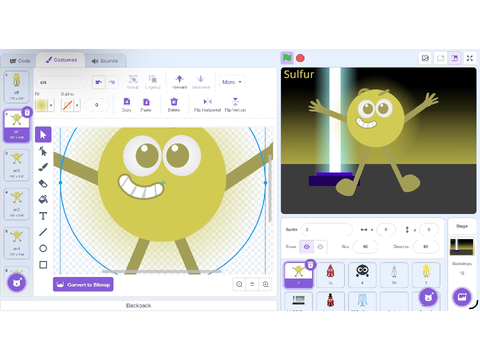Click the outline width input field

tap(97, 105)
